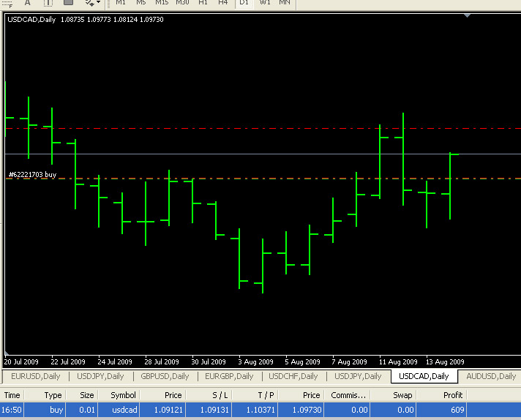
Task: Select the Text "A" tool in toolbar
Action: (x=28, y=3)
